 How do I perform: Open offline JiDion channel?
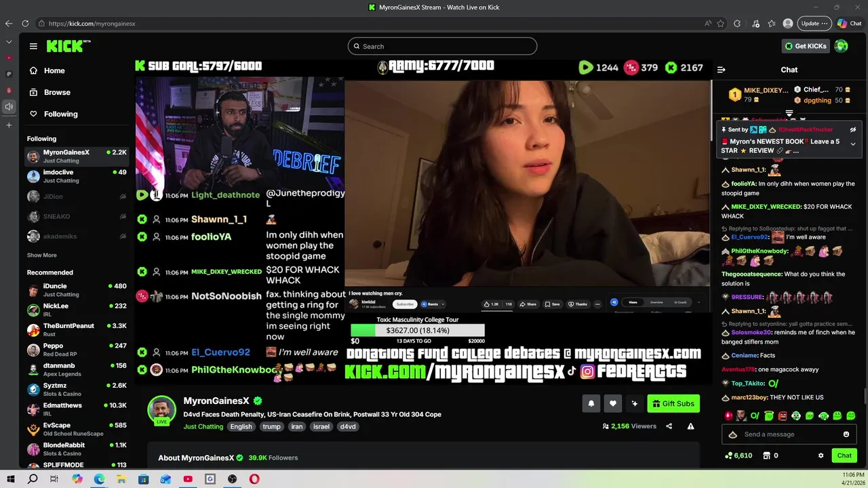tap(77, 197)
